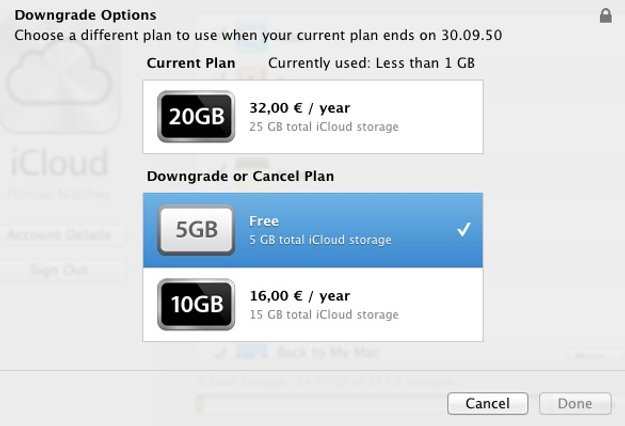Click the dimmed Back to My Mac icon

(252, 351)
